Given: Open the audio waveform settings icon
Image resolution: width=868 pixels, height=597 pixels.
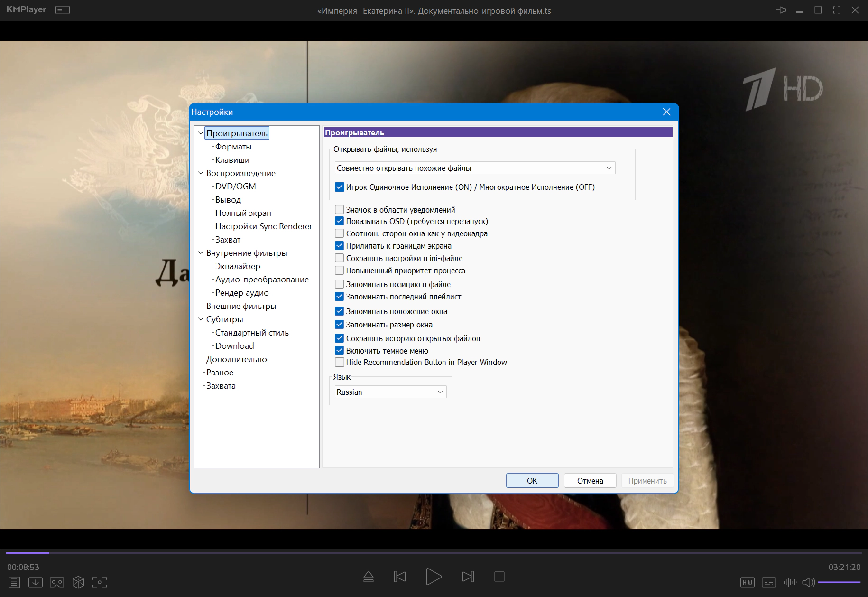Looking at the screenshot, I should (x=790, y=582).
